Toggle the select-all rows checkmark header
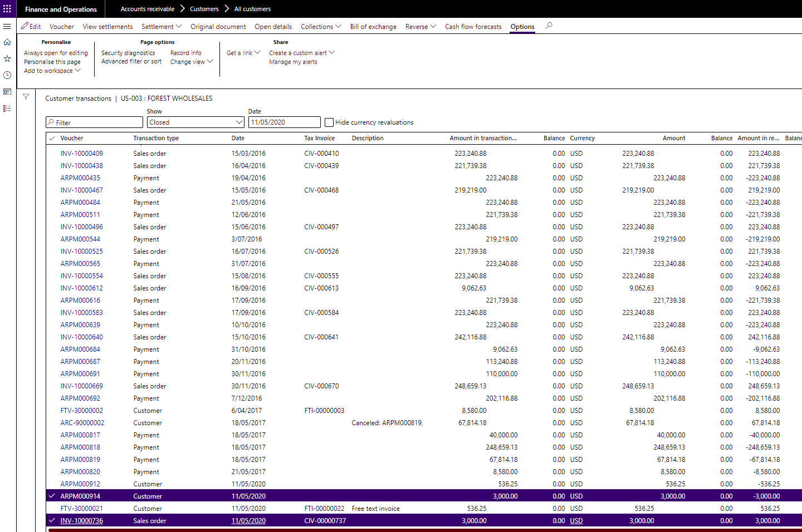Image resolution: width=802 pixels, height=532 pixels. (52, 138)
